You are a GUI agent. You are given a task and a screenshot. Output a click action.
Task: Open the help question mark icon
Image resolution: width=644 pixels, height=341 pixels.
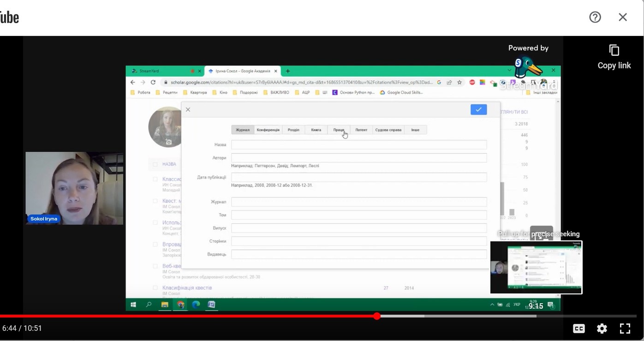(595, 18)
